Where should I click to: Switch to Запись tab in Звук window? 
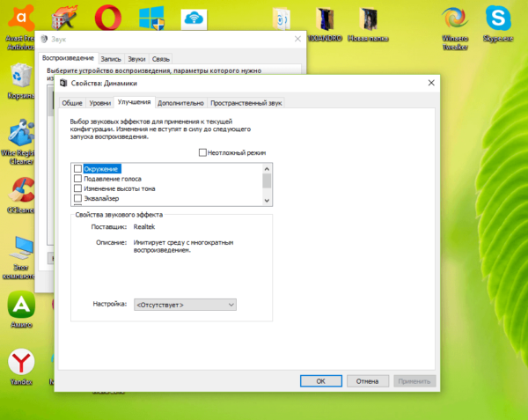tap(111, 59)
